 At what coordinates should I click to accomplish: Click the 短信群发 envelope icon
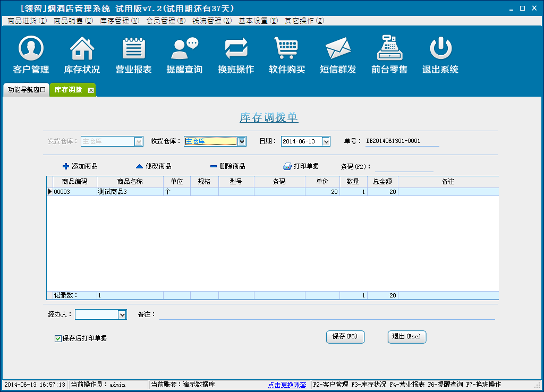pyautogui.click(x=338, y=49)
